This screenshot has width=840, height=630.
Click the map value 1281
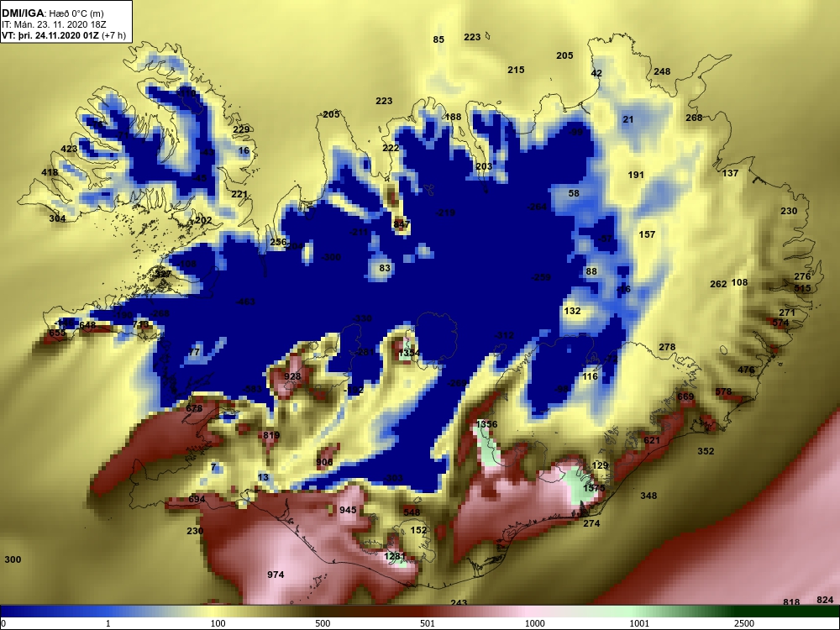pyautogui.click(x=395, y=556)
